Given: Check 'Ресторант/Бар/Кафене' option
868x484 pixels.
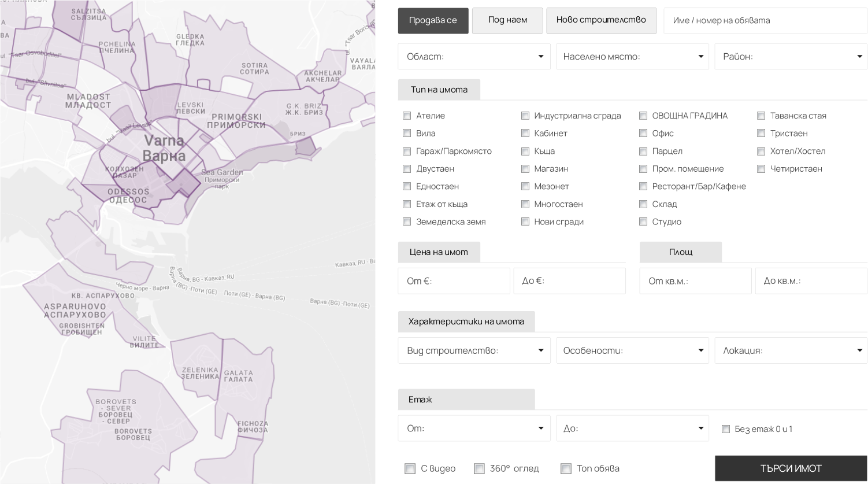Looking at the screenshot, I should click(643, 186).
